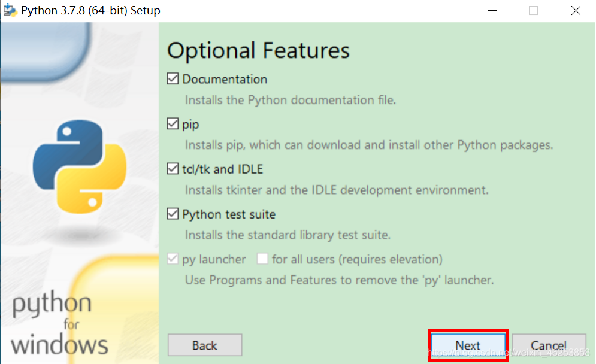Disable the Python test suite checkbox
The width and height of the screenshot is (596, 364).
pos(173,214)
